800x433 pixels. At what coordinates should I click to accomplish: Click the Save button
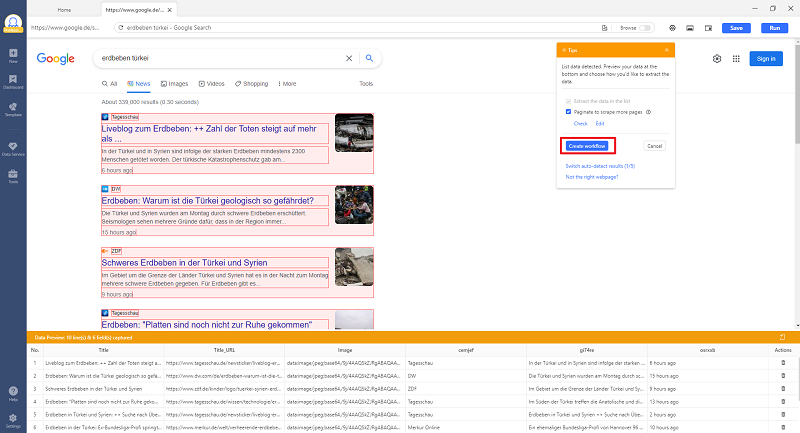(x=736, y=28)
